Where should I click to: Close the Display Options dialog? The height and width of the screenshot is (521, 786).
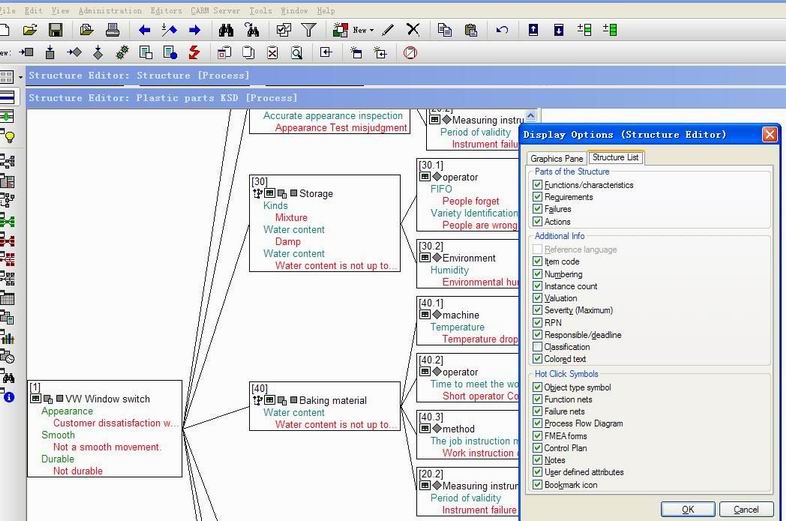click(x=769, y=134)
